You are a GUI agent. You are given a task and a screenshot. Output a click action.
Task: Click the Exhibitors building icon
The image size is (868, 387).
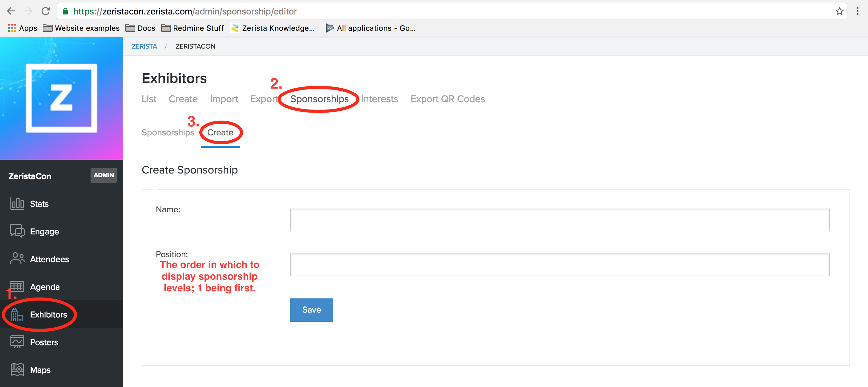[17, 314]
